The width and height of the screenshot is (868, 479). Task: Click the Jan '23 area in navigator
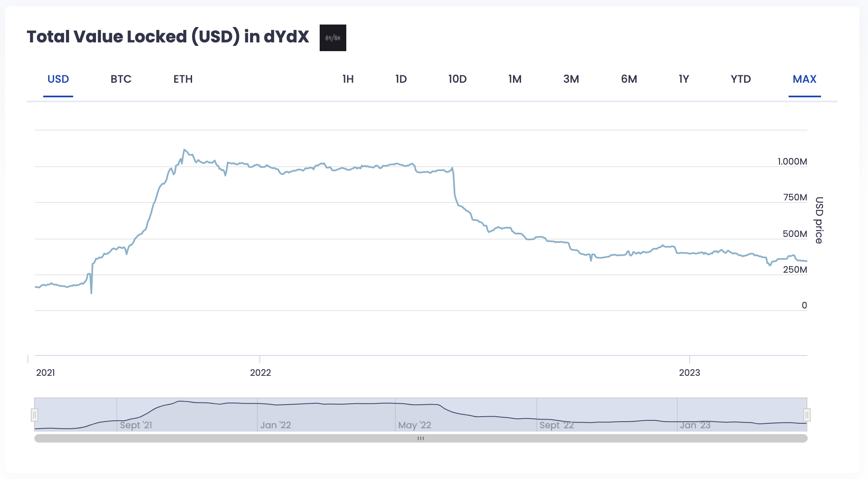pos(695,425)
